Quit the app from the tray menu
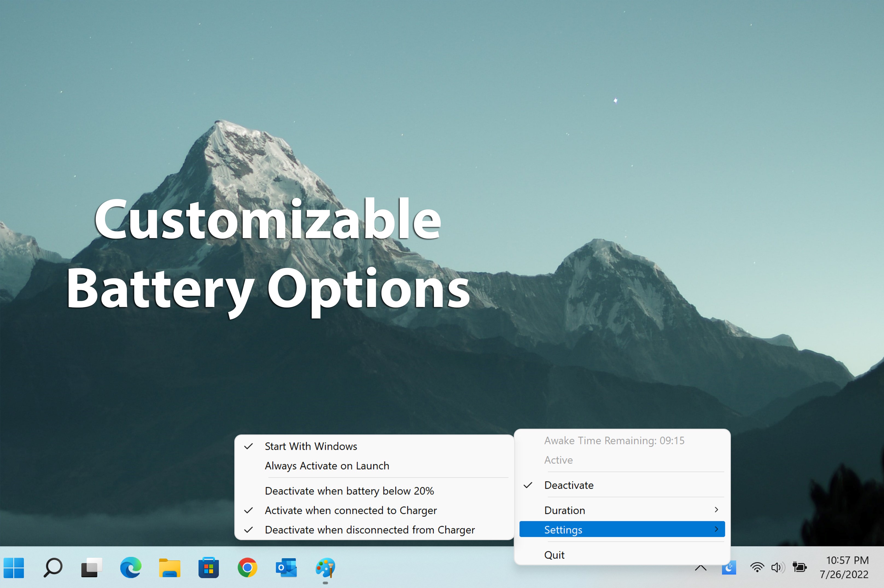884x588 pixels. (x=622, y=555)
